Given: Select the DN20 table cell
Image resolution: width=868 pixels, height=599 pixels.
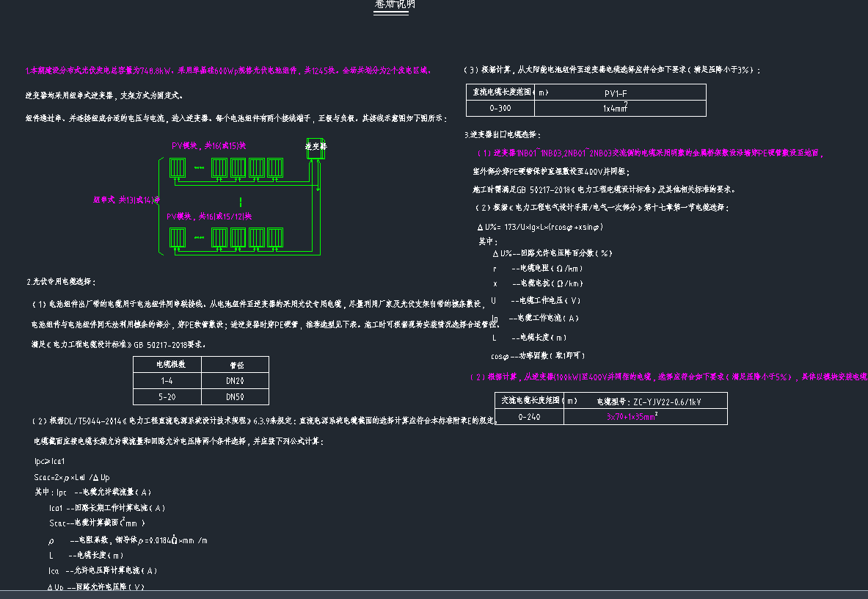Looking at the screenshot, I should (x=235, y=381).
